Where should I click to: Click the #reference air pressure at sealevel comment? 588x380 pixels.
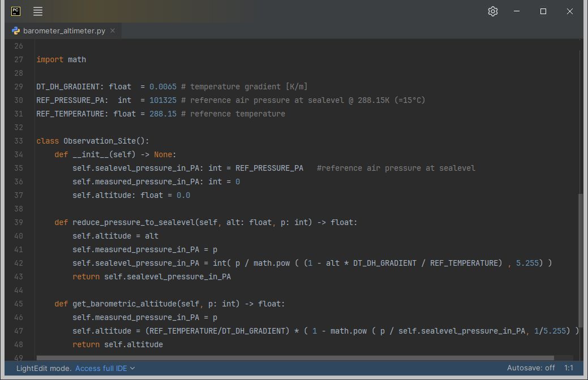pos(396,168)
